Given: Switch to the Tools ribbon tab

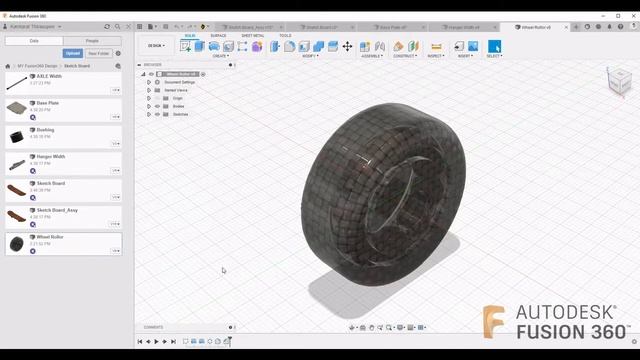Looking at the screenshot, I should [x=285, y=36].
